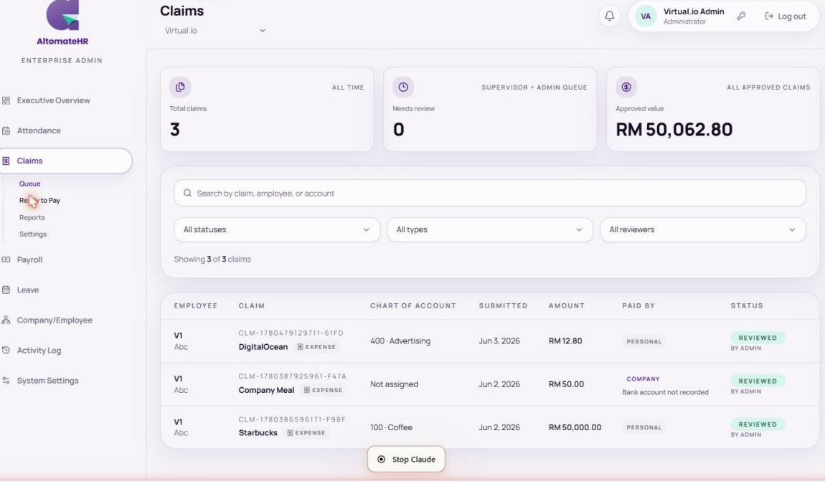Click the 400 · Advertising account cell
The image size is (825, 504).
coord(400,341)
